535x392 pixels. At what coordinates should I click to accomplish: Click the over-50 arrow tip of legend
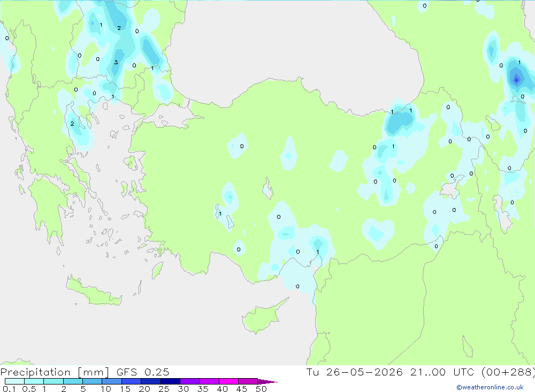tap(267, 382)
